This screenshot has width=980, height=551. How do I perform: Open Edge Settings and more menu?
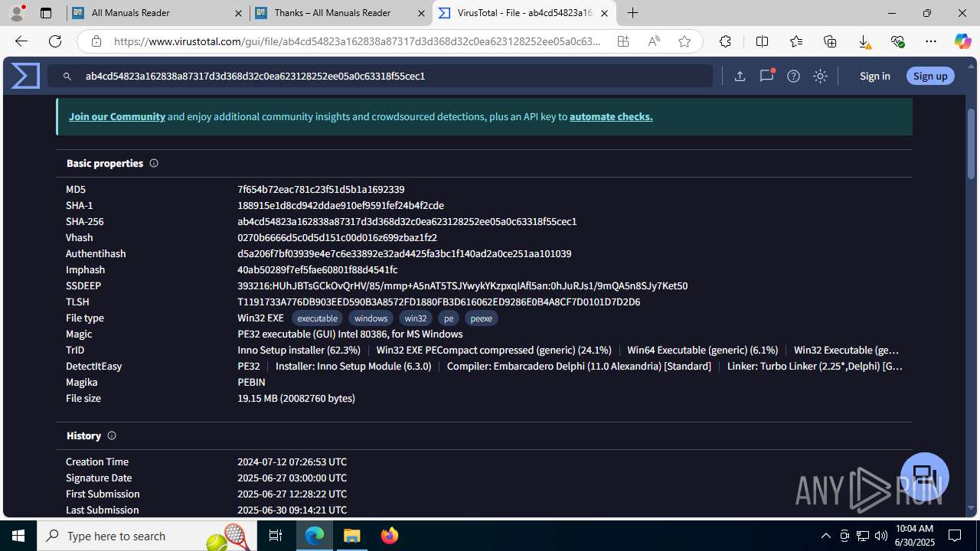pos(931,41)
